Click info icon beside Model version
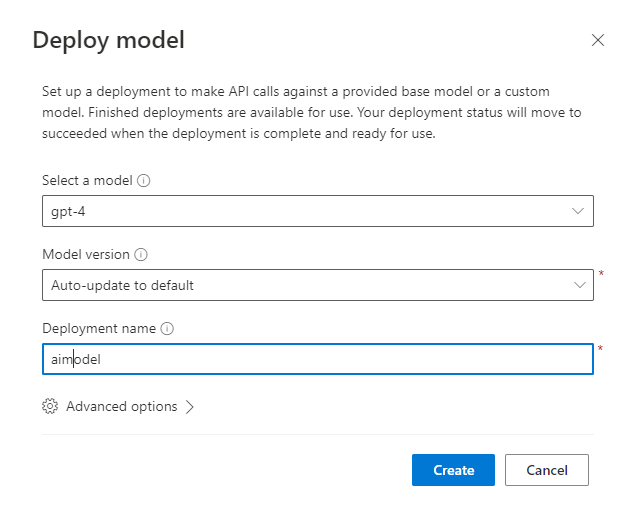This screenshot has height=515, width=634. [140, 255]
